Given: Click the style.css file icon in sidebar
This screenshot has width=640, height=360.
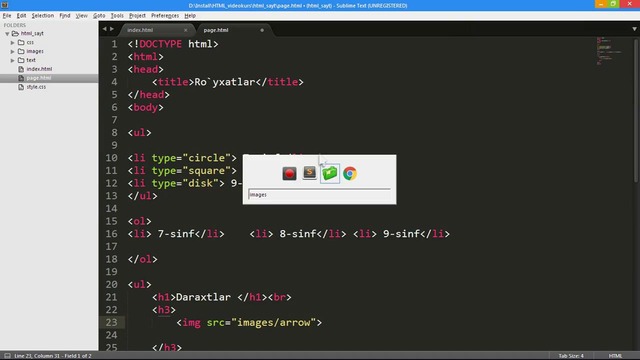Looking at the screenshot, I should pos(21,87).
